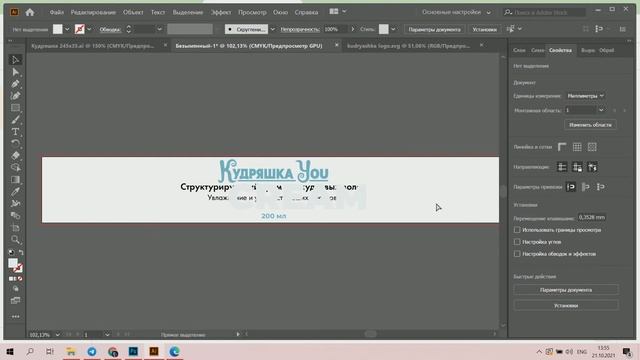This screenshot has width=640, height=360.
Task: Toggle show grid icon in Properties
Action: click(x=577, y=147)
